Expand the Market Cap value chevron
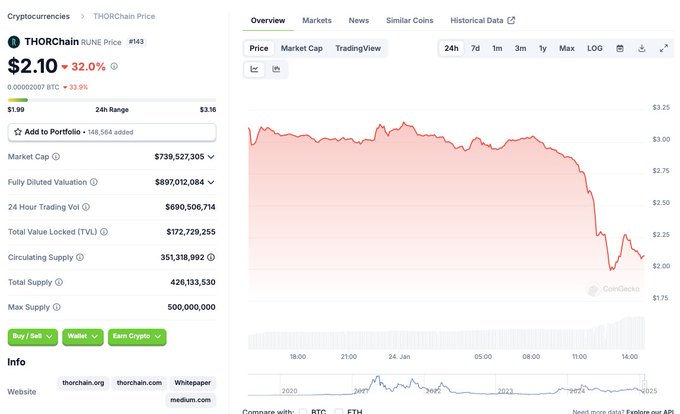680x414 pixels. (211, 156)
